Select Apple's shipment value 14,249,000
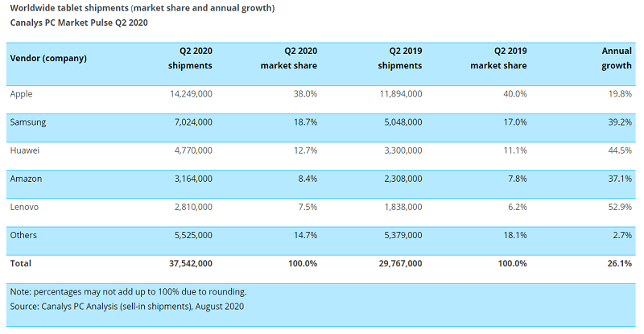The height and width of the screenshot is (334, 644). 191,93
